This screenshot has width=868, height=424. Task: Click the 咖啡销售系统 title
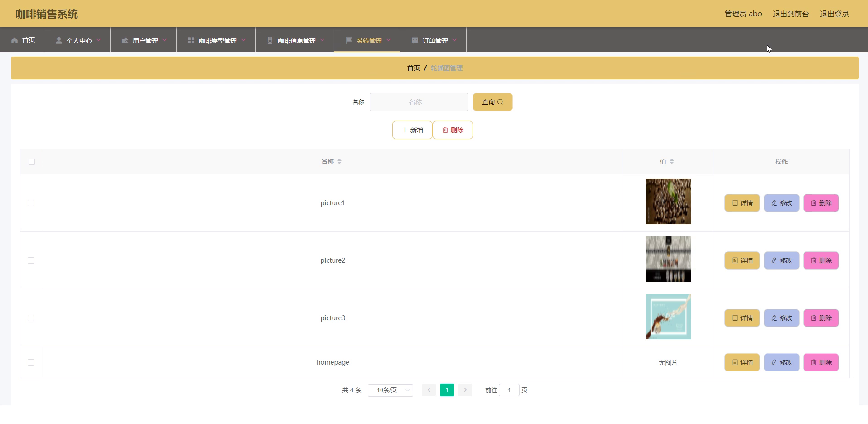point(47,14)
